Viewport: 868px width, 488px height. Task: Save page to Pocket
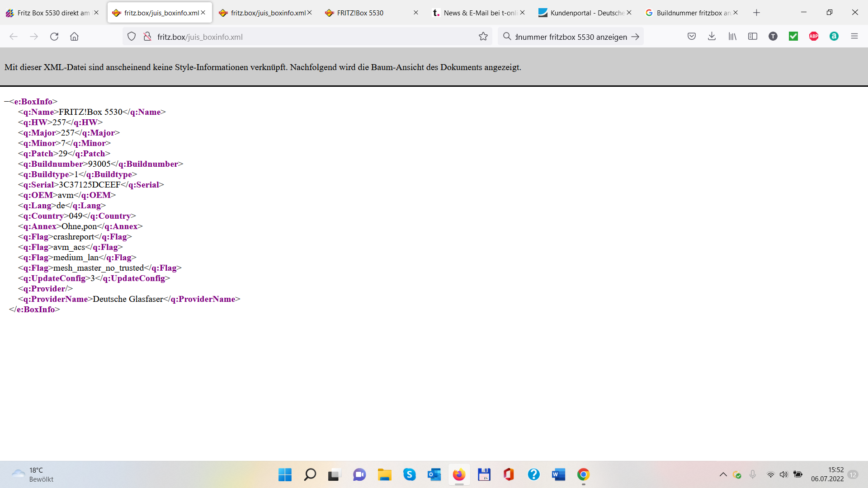pyautogui.click(x=692, y=37)
